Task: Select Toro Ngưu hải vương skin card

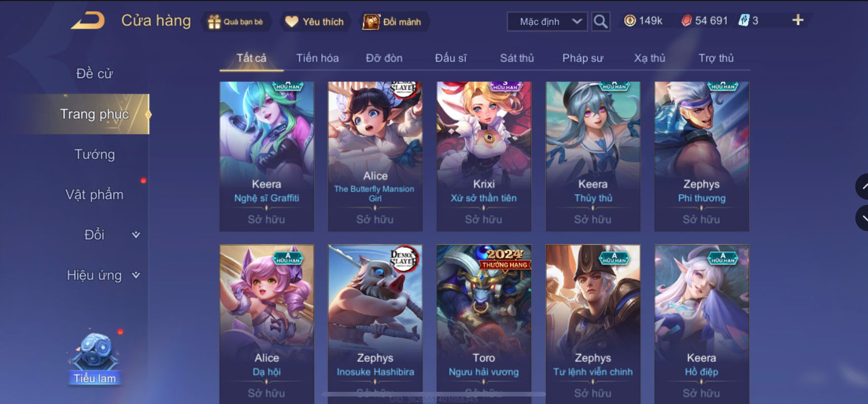Action: (x=484, y=324)
